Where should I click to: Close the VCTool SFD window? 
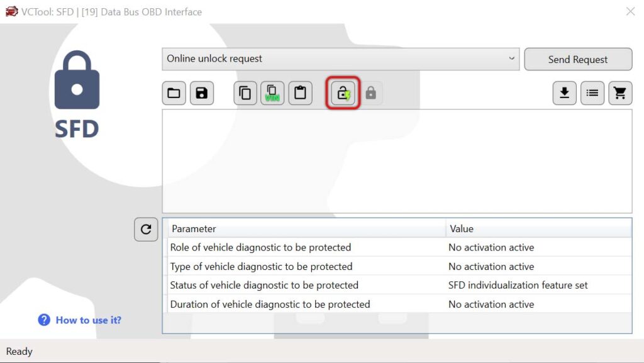(x=630, y=11)
